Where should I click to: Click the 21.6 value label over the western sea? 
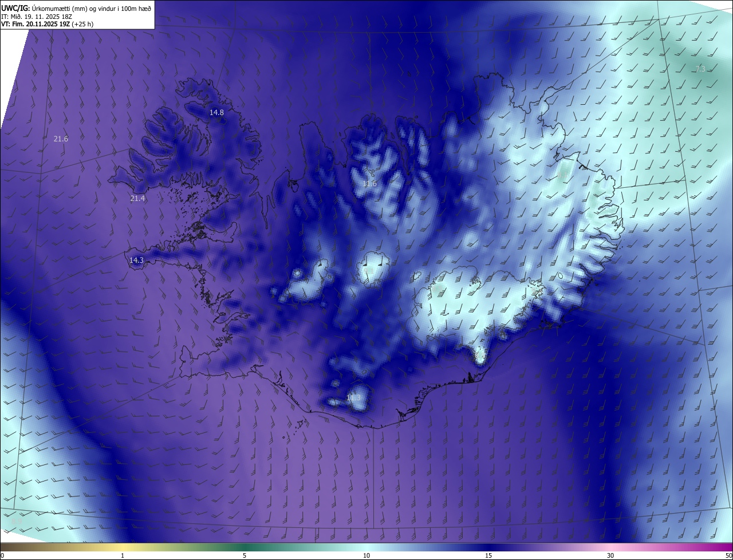coord(61,139)
